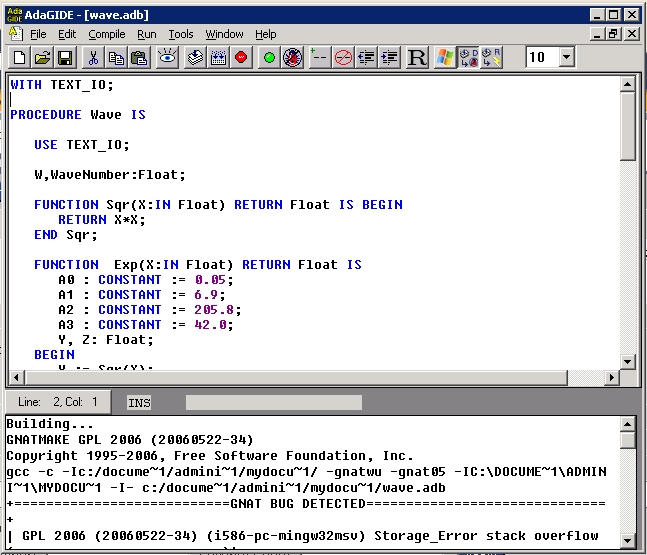The width and height of the screenshot is (647, 555).
Task: Open a file with the folder icon
Action: (42, 58)
